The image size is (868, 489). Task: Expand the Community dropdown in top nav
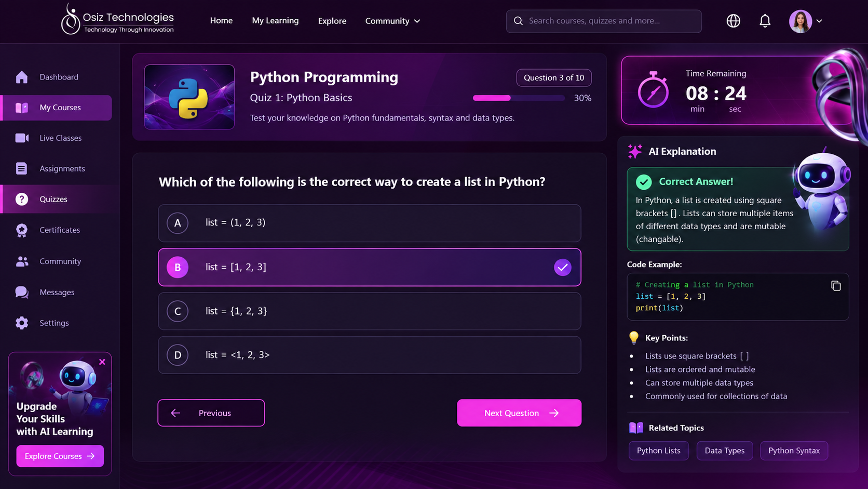[x=392, y=21]
